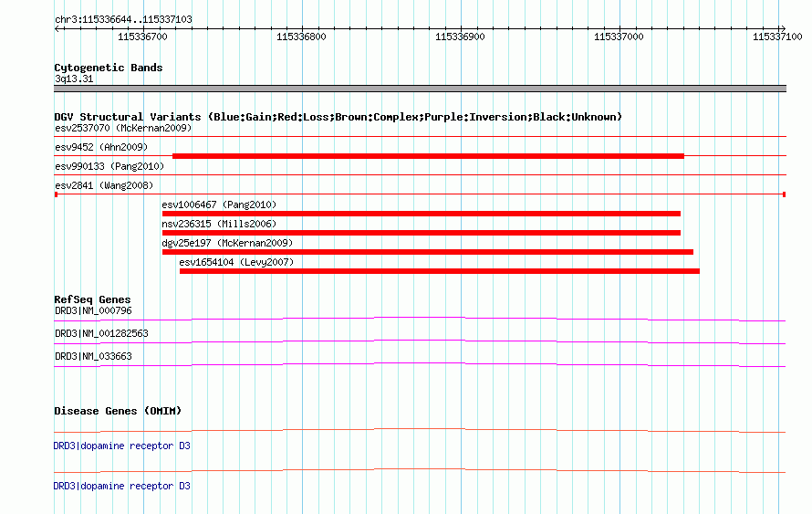The height and width of the screenshot is (514, 812).
Task: Select variant label esv1006467 (Pang2010)
Action: [x=219, y=205]
